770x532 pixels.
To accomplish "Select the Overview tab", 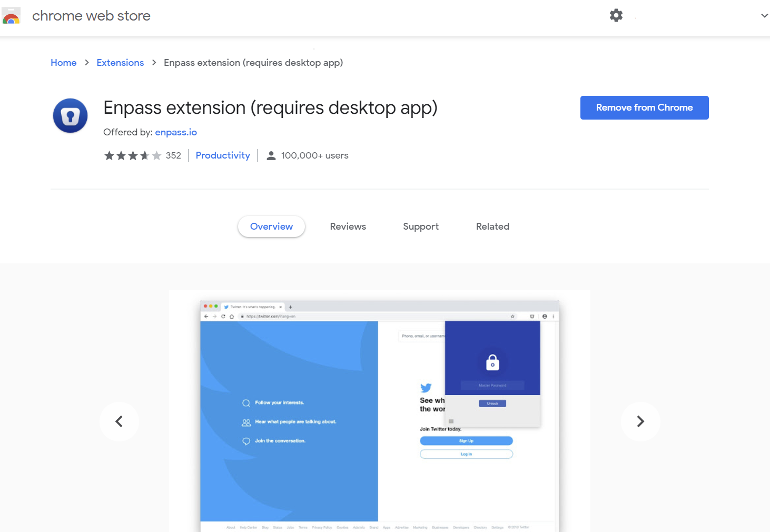I will pos(271,226).
